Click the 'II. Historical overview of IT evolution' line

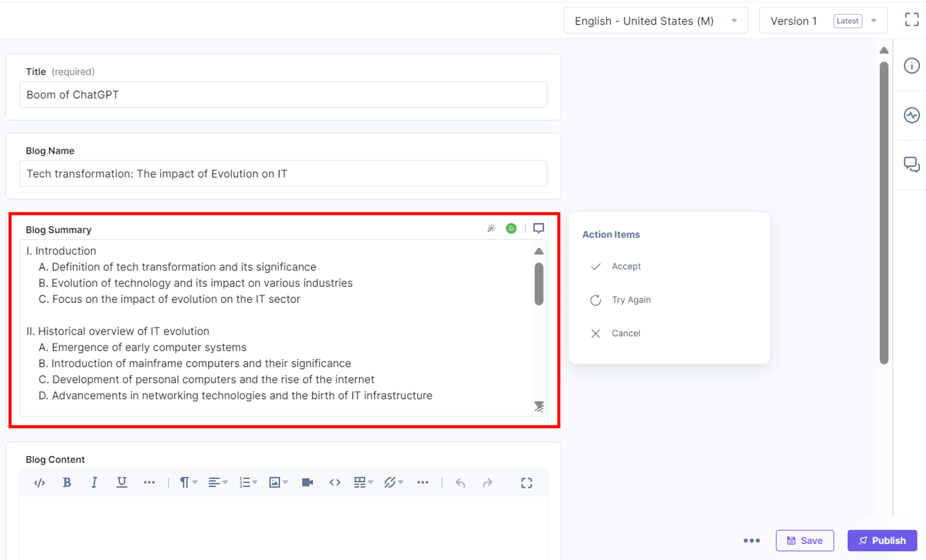[x=118, y=331]
